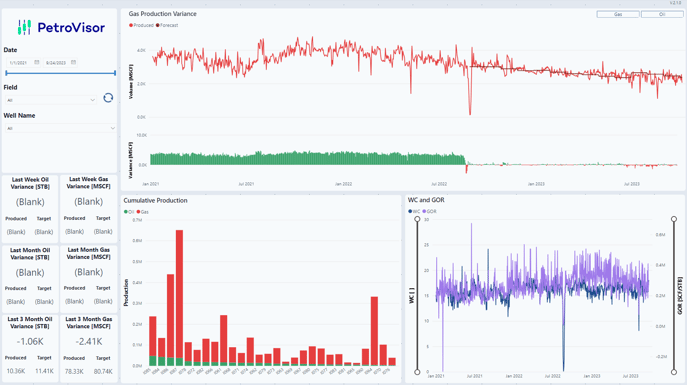Click the PetroVisor logo
The image size is (687, 385).
61,27
